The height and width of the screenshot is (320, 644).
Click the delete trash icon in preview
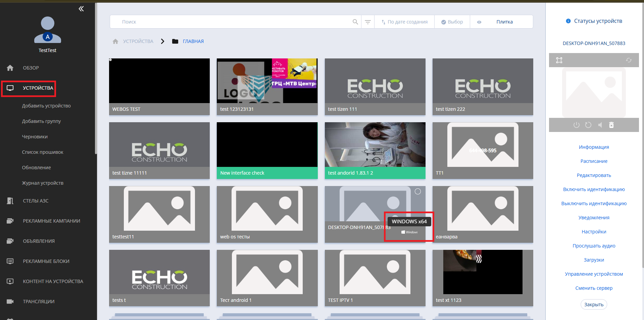(611, 125)
